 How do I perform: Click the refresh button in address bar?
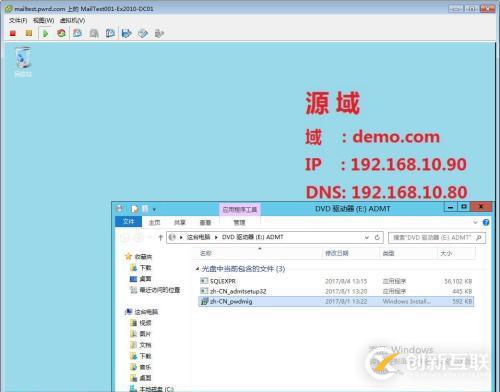pos(377,237)
